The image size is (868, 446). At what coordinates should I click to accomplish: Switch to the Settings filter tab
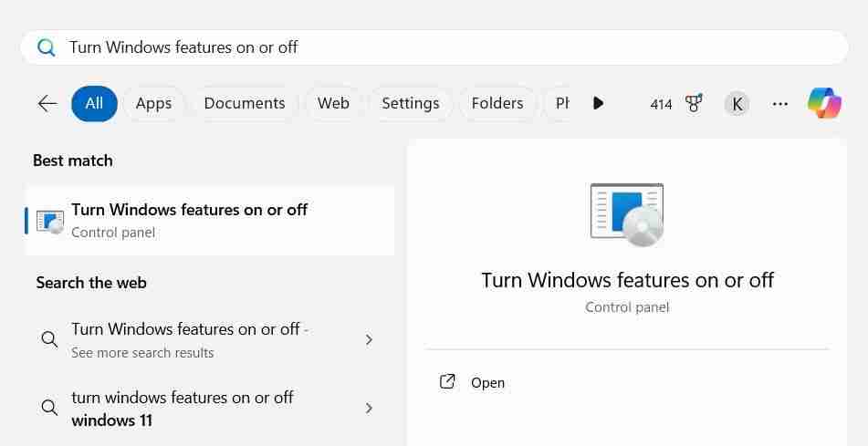411,103
